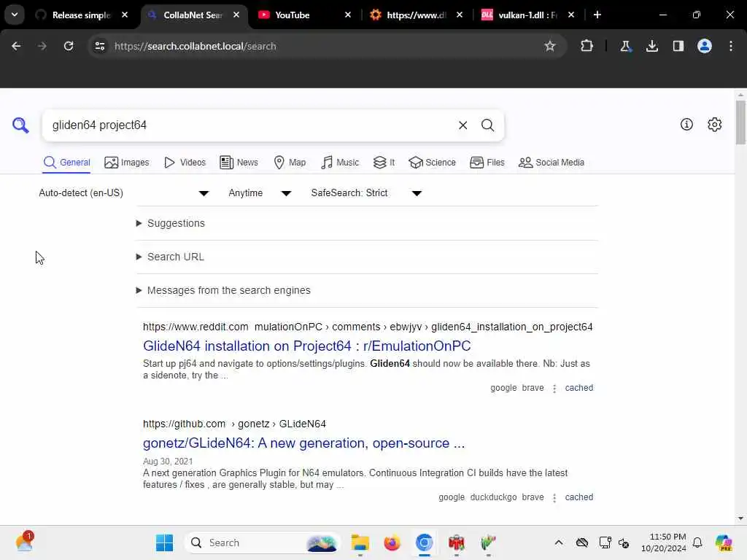
Task: Click the browser address bar URL
Action: click(195, 46)
